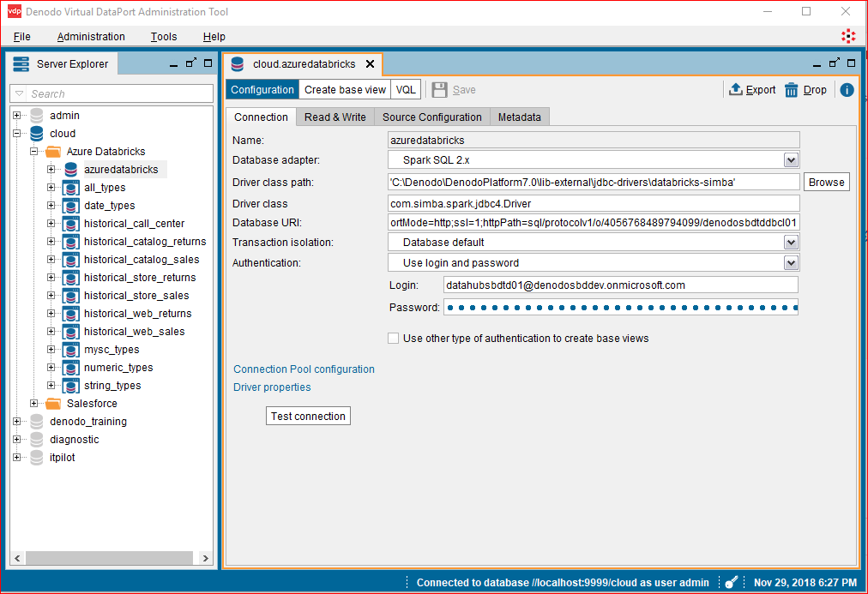Open the File menu

22,37
